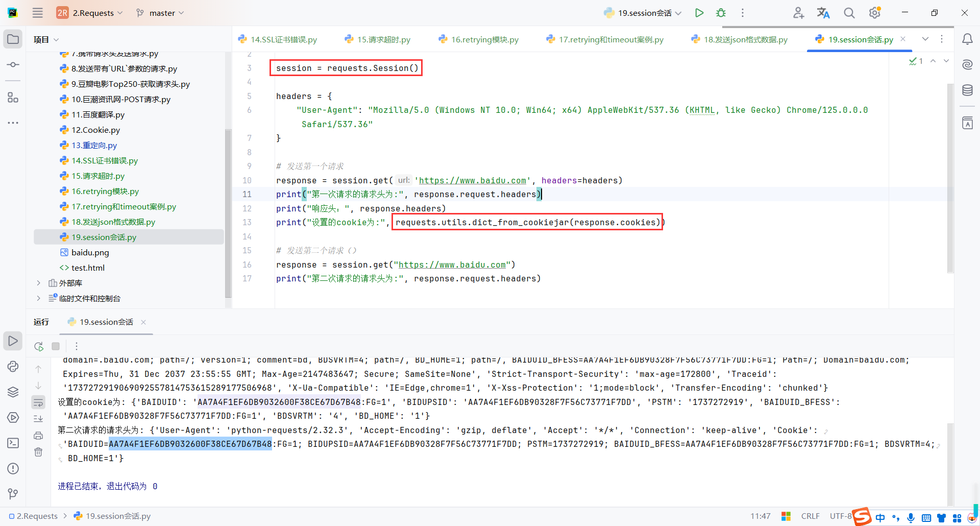The image size is (980, 526).
Task: Open the Sogou input method icon
Action: [861, 516]
